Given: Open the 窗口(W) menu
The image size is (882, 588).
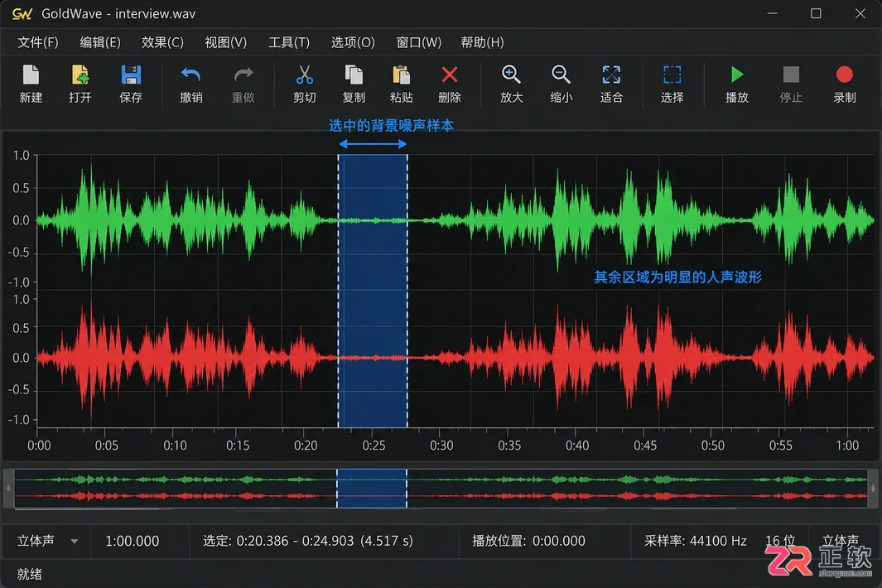Looking at the screenshot, I should [x=418, y=42].
